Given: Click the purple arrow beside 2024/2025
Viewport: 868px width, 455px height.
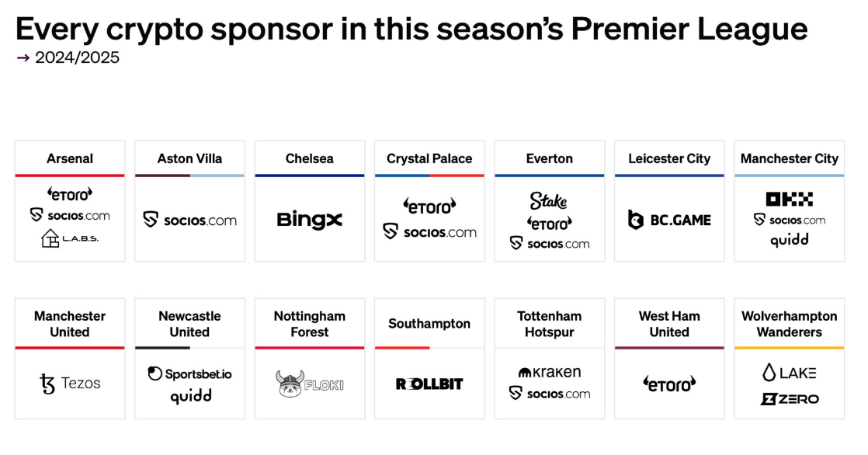Looking at the screenshot, I should tap(23, 57).
